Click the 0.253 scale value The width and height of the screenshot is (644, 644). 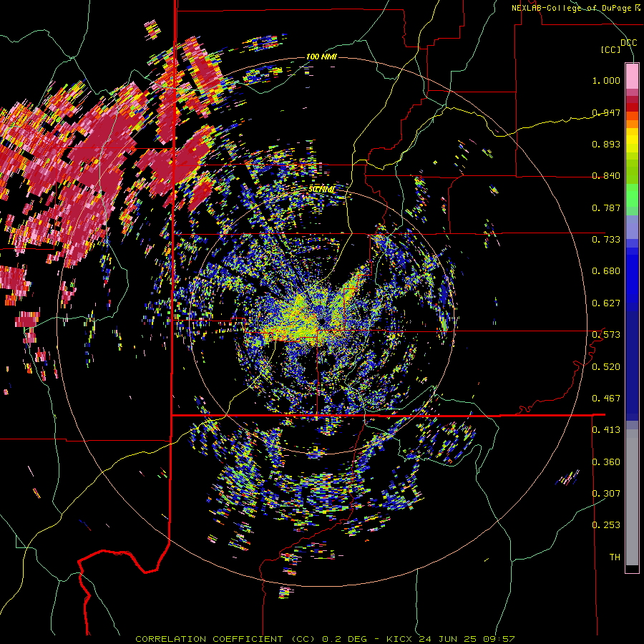606,525
